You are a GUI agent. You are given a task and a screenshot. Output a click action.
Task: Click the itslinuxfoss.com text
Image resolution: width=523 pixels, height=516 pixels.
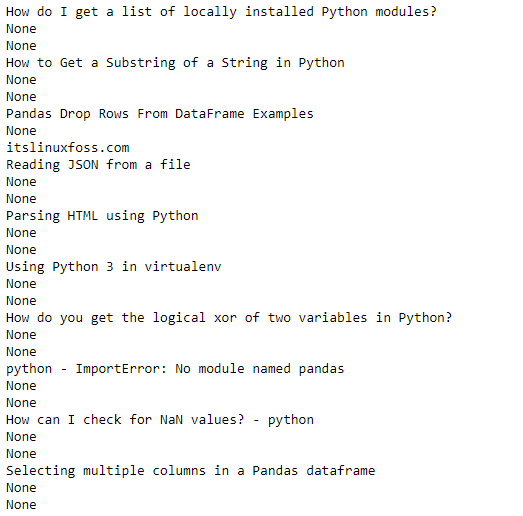coord(68,147)
